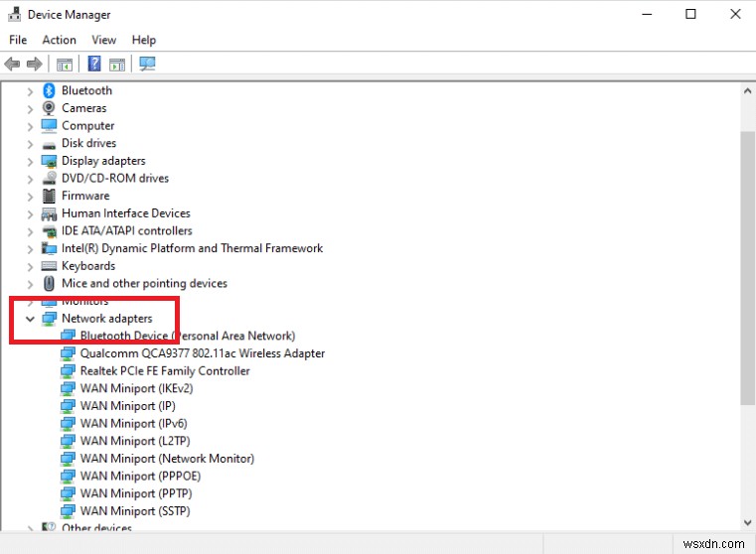Click the Realtek PCIe FE controller icon

(x=68, y=371)
